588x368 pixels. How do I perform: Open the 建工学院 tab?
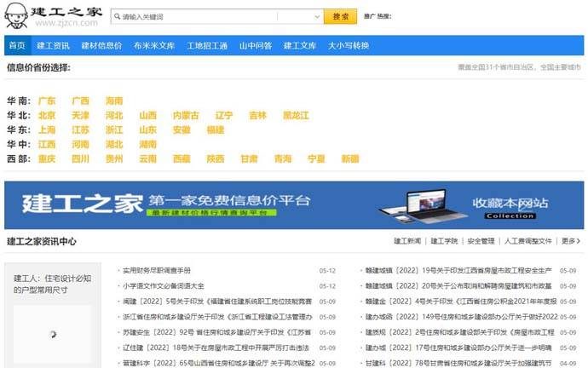point(444,241)
